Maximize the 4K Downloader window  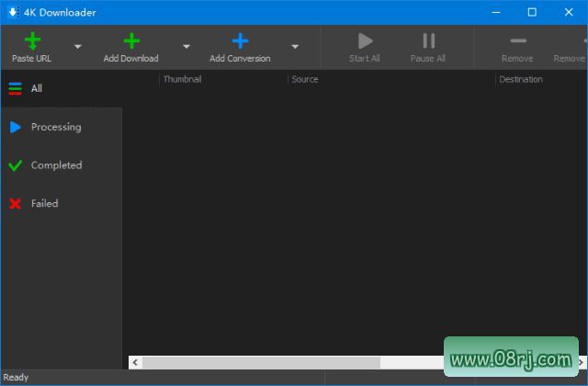click(x=532, y=12)
